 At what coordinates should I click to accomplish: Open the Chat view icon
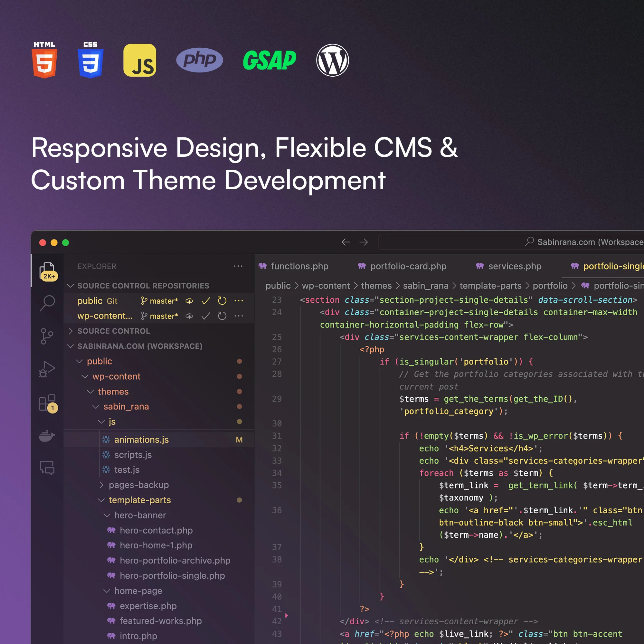click(x=47, y=468)
